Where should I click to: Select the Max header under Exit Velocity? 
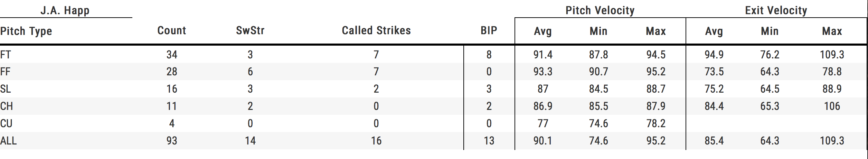coord(832,31)
